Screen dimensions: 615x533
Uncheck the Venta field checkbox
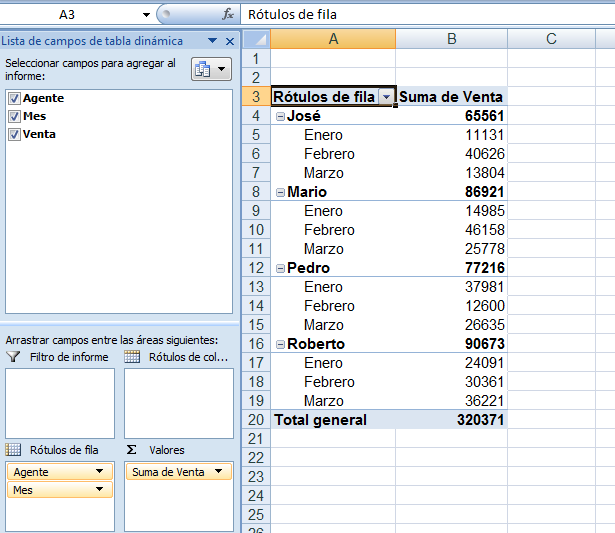tap(15, 134)
